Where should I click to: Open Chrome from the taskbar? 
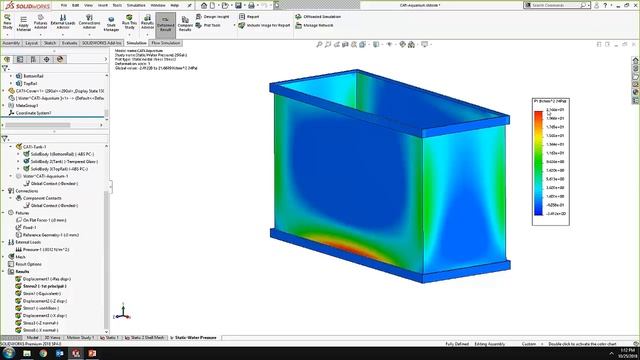43,353
